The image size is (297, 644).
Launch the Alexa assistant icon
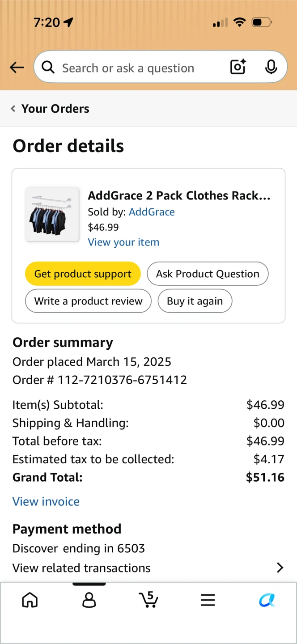[267, 600]
